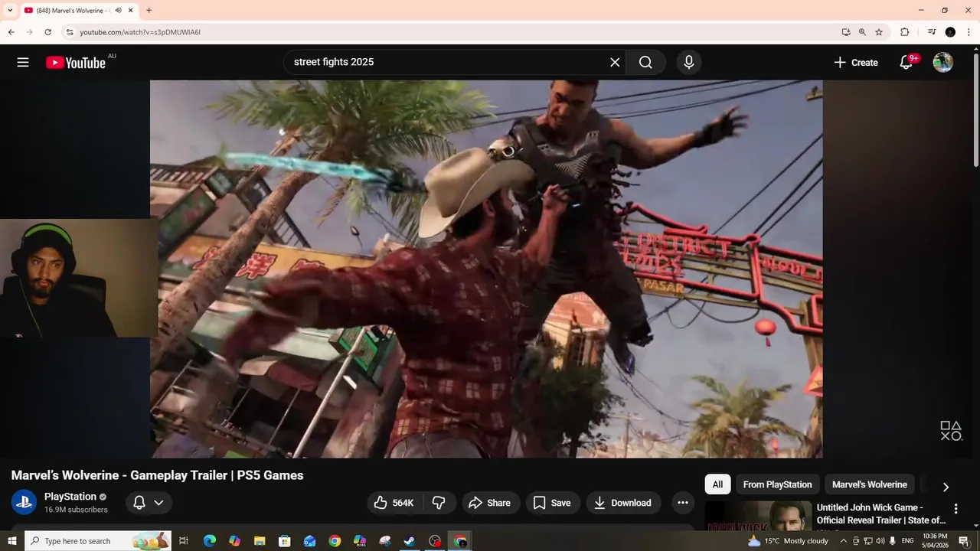Close the Marvel's Wolverine browser tab
The image size is (980, 551).
coord(131,11)
